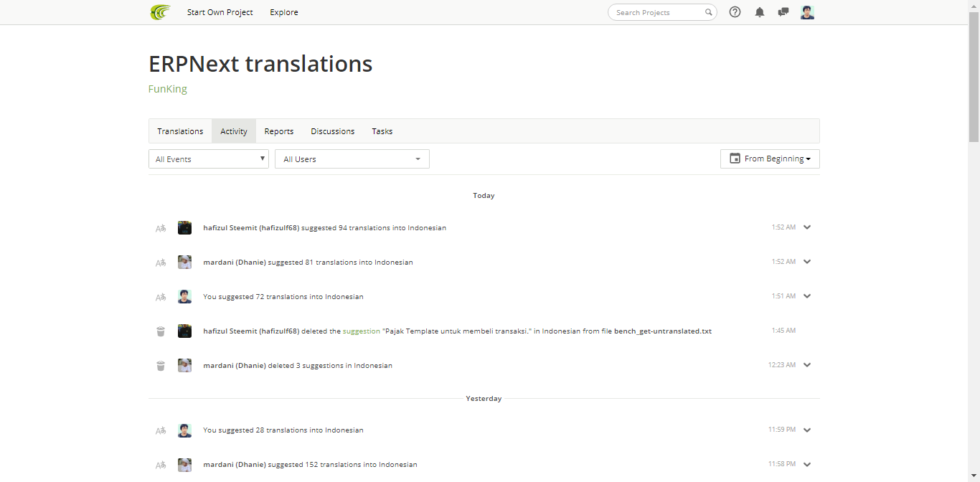Click the ERPNext translations heading
Viewport: 980px width, 482px height.
260,64
